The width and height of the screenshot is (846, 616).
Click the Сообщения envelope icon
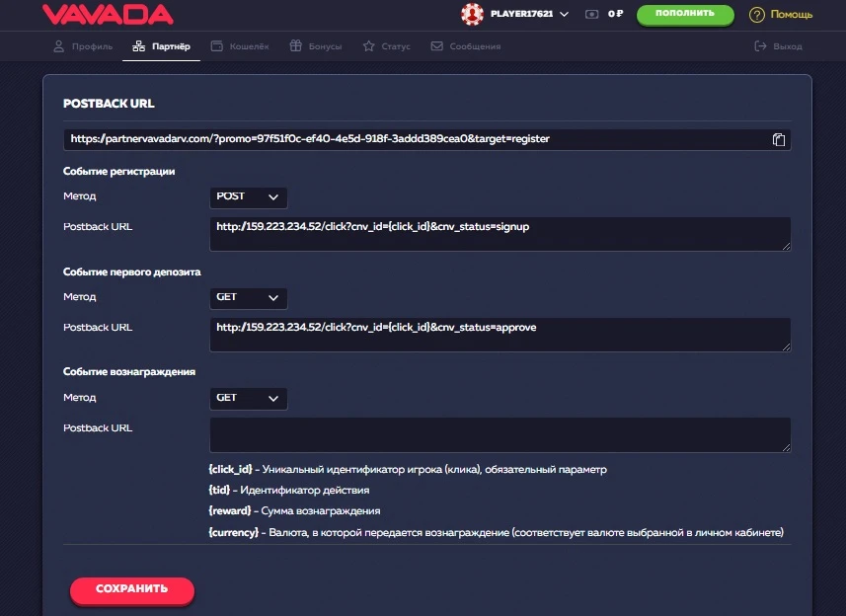tap(437, 46)
